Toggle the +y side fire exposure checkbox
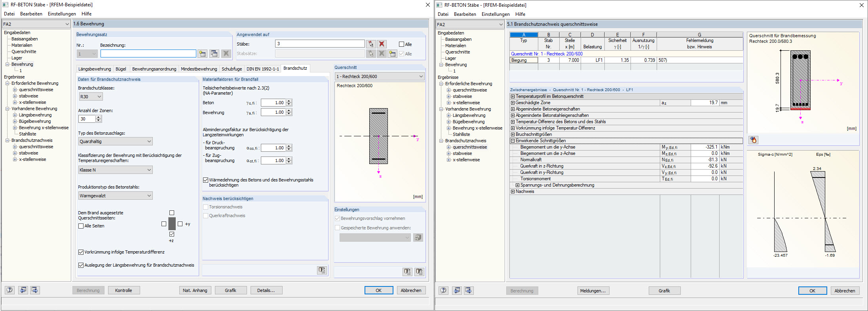 pyautogui.click(x=180, y=224)
